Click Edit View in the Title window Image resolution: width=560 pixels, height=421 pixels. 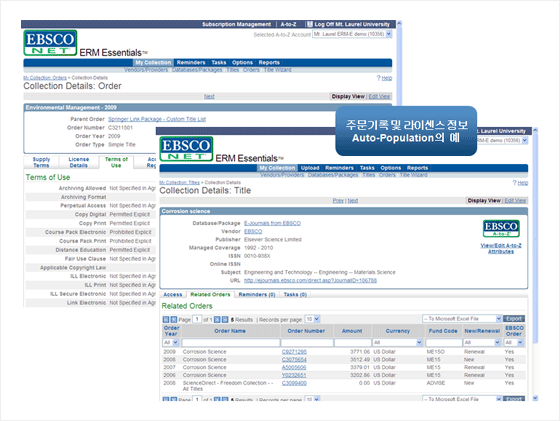[x=515, y=201]
